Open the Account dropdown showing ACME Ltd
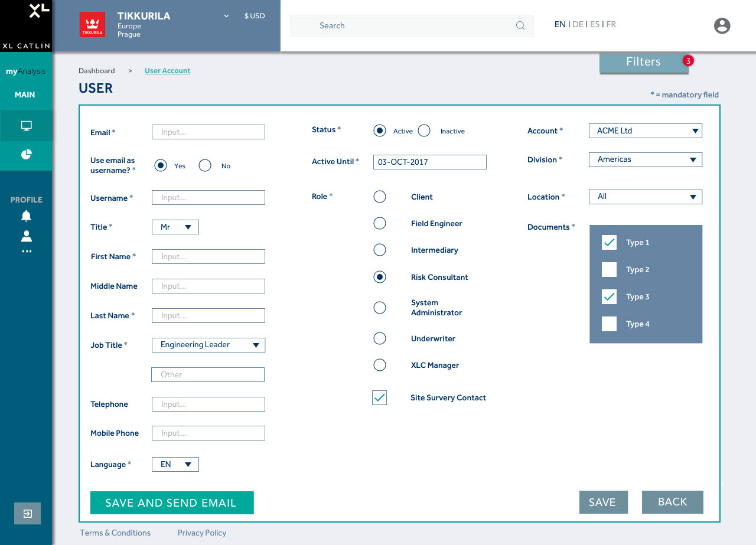The height and width of the screenshot is (545, 756). [x=645, y=130]
